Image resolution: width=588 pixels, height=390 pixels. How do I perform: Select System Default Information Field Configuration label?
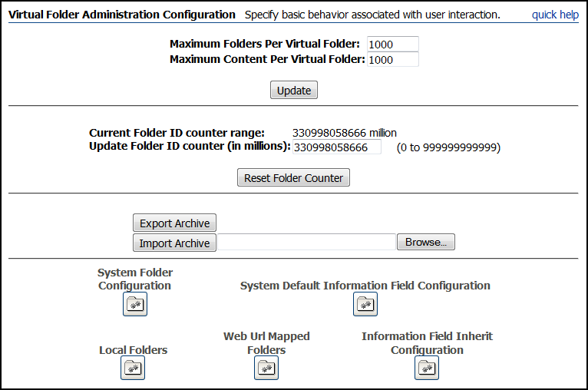(x=365, y=286)
